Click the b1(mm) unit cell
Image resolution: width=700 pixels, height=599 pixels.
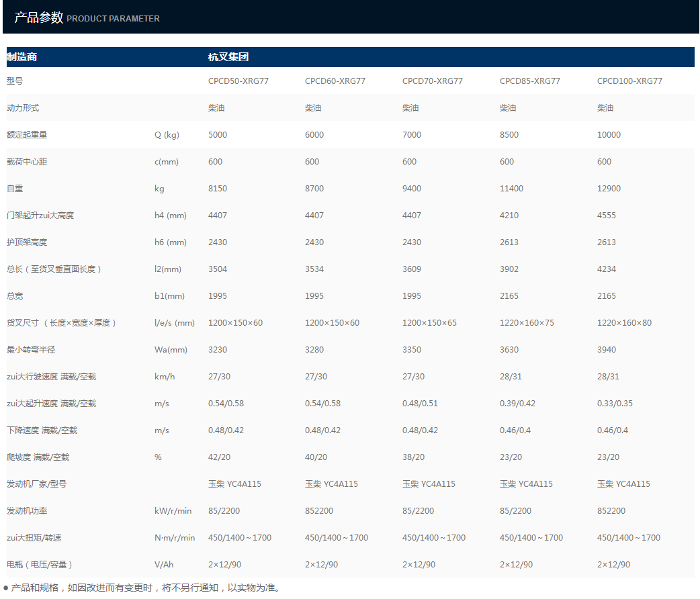(170, 296)
